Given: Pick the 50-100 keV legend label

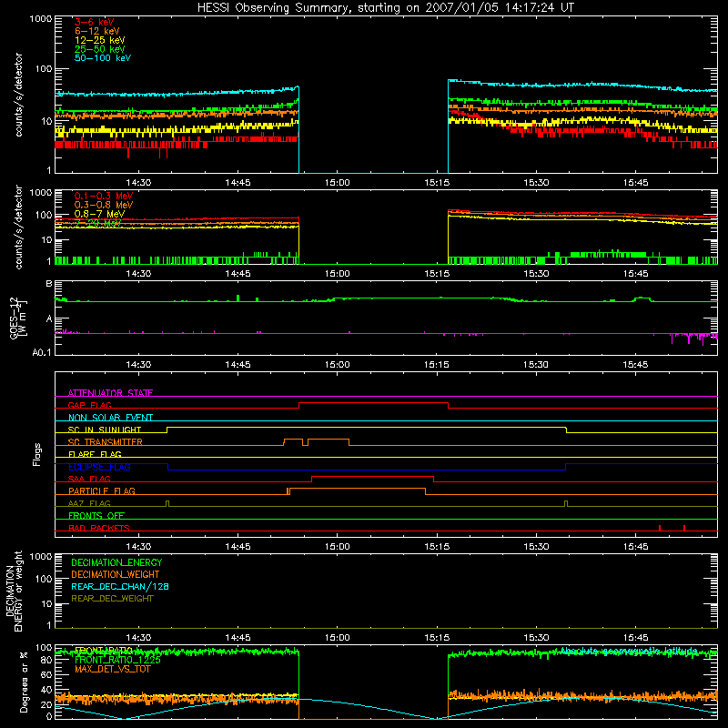Looking at the screenshot, I should tap(103, 58).
